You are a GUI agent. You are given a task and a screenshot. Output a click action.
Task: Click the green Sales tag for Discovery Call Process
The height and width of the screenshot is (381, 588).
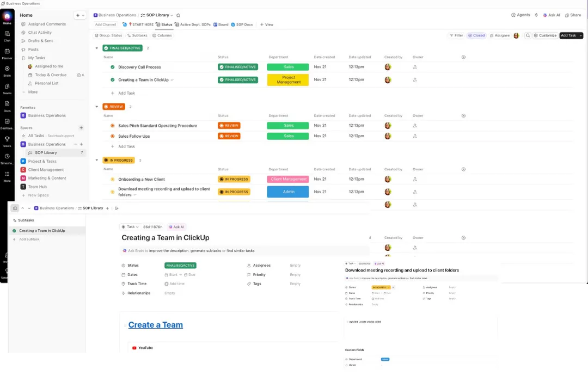coord(288,67)
